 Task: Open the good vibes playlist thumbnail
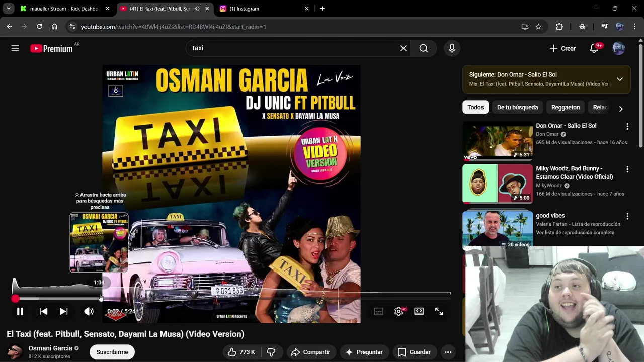(x=498, y=229)
